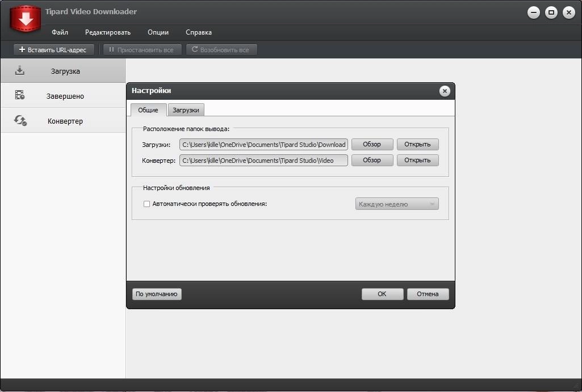Screen dimensions: 582x392
Task: Open the Редактировать menu
Action: [x=108, y=32]
